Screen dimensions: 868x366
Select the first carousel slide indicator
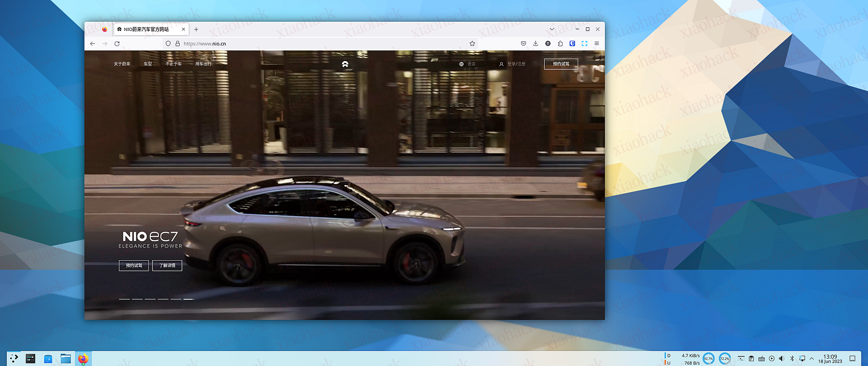tap(124, 299)
